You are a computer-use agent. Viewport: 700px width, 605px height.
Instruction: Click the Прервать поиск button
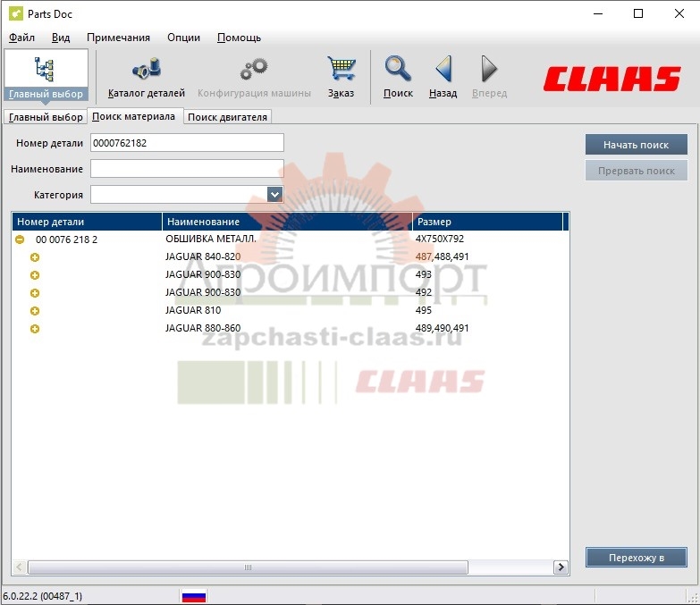point(637,171)
